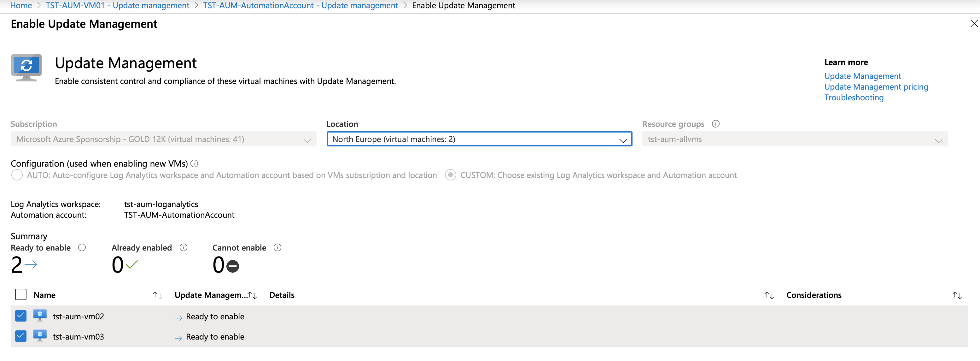The width and height of the screenshot is (980, 361).
Task: Open TST-AUM-AutomationAccount - Update management breadcrumb
Action: point(300,5)
